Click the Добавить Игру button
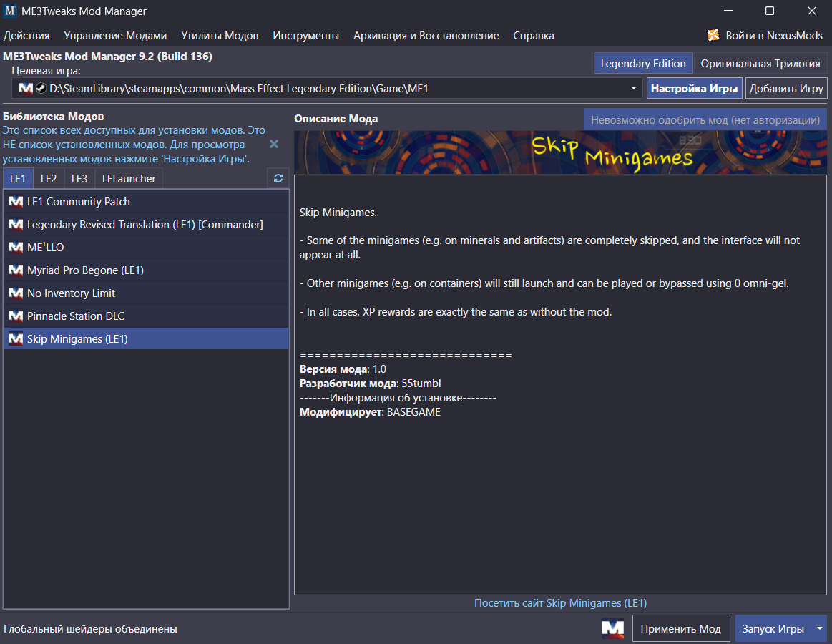 tap(785, 88)
